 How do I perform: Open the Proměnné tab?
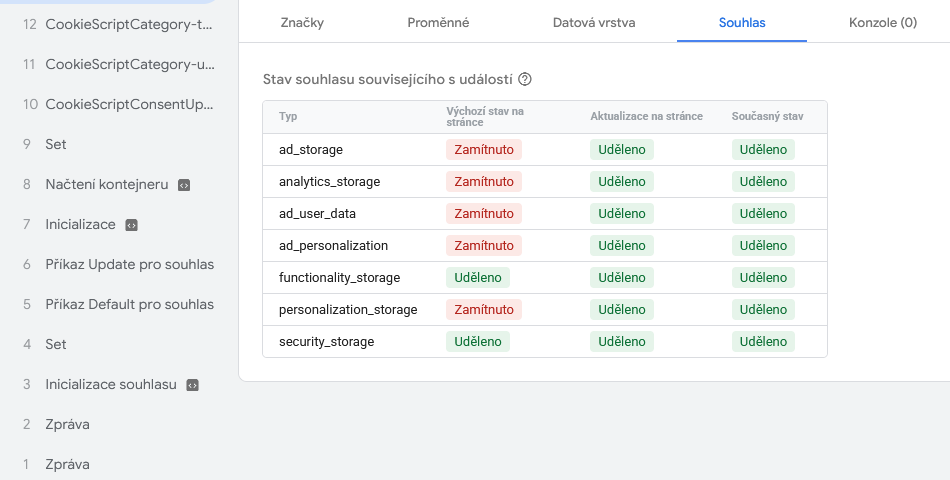[438, 22]
